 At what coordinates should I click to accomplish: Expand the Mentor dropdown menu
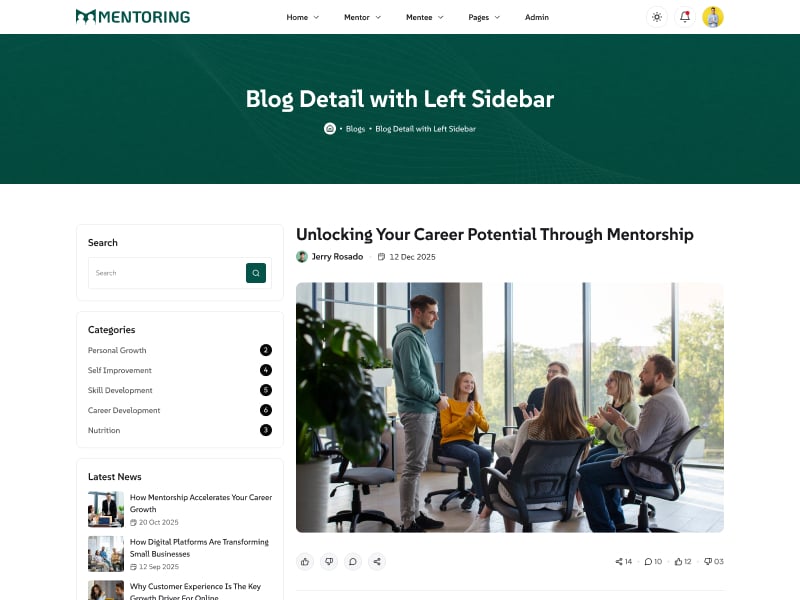point(362,17)
